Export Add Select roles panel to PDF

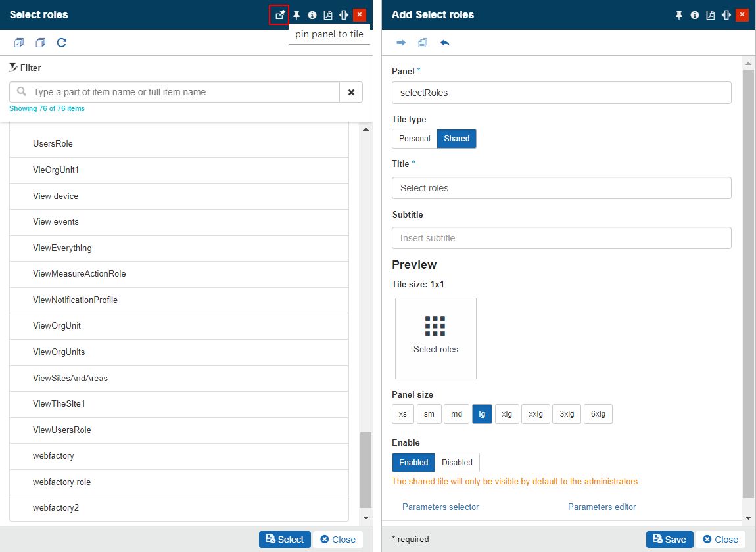(x=711, y=15)
